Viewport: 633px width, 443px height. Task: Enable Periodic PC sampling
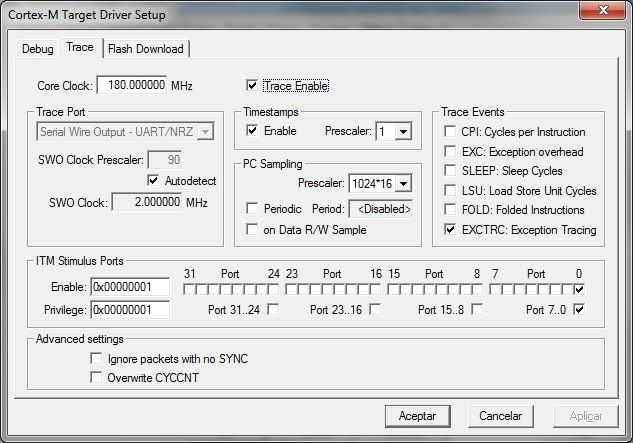click(252, 208)
